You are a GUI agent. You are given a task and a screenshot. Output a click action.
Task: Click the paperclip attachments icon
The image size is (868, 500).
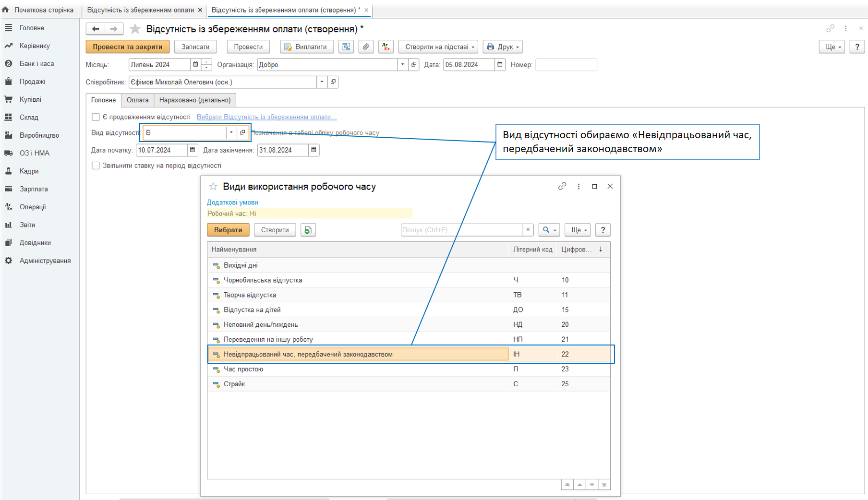pyautogui.click(x=366, y=47)
